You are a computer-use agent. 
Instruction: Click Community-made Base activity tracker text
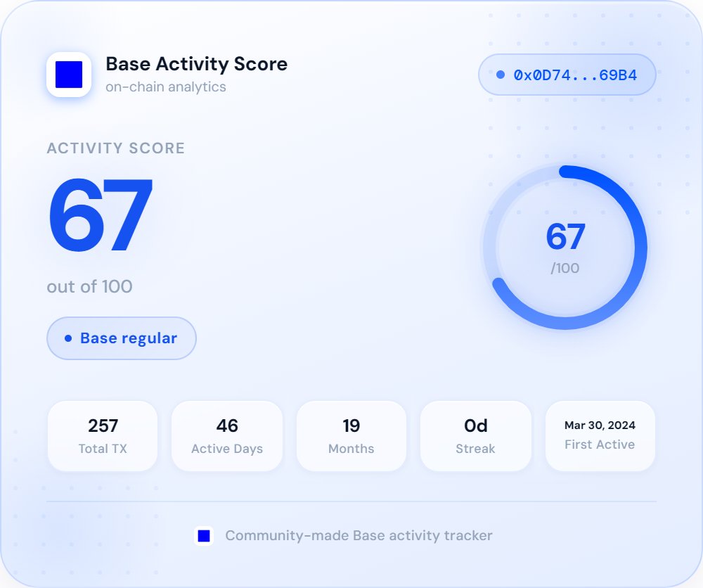click(359, 535)
